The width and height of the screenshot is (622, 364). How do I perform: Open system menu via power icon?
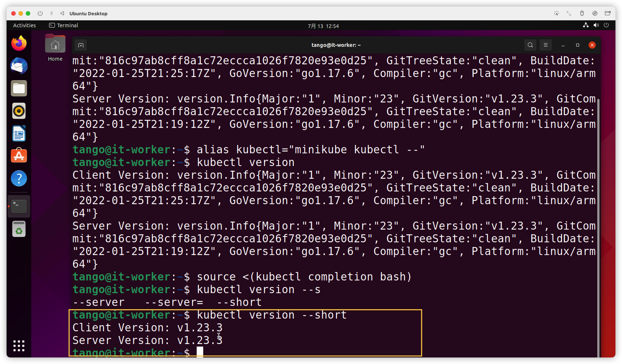(x=606, y=25)
